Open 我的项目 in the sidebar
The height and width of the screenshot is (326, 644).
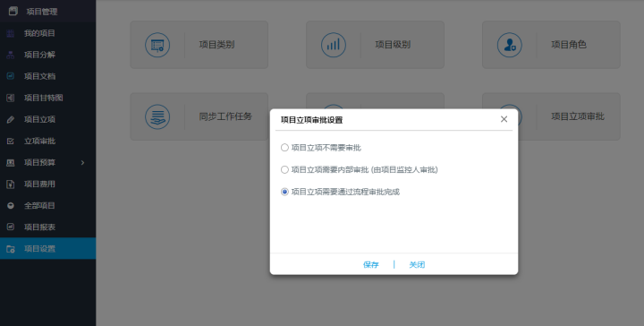[x=47, y=33]
